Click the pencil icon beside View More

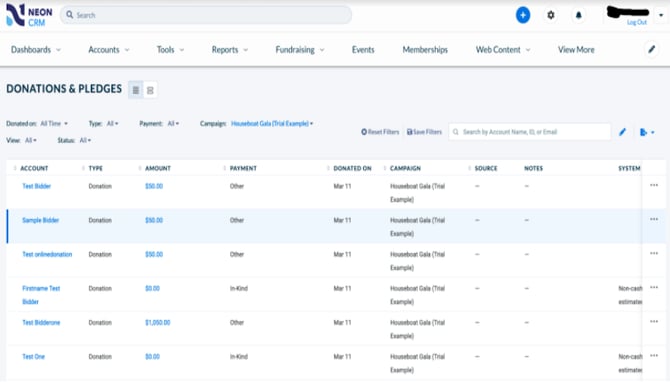(651, 50)
